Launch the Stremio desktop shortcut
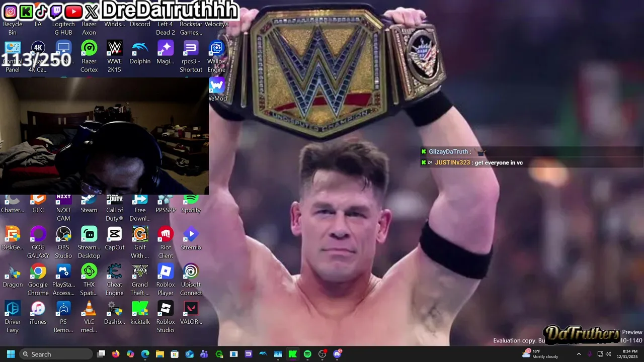 (191, 238)
